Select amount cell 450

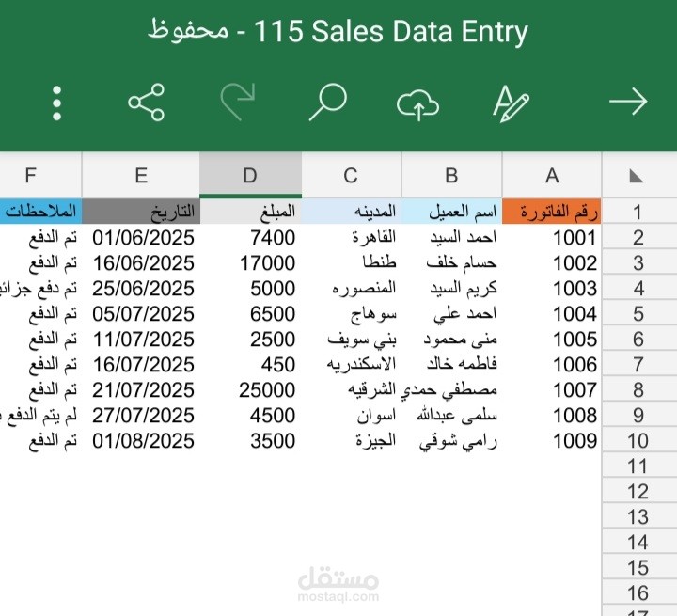(x=250, y=365)
